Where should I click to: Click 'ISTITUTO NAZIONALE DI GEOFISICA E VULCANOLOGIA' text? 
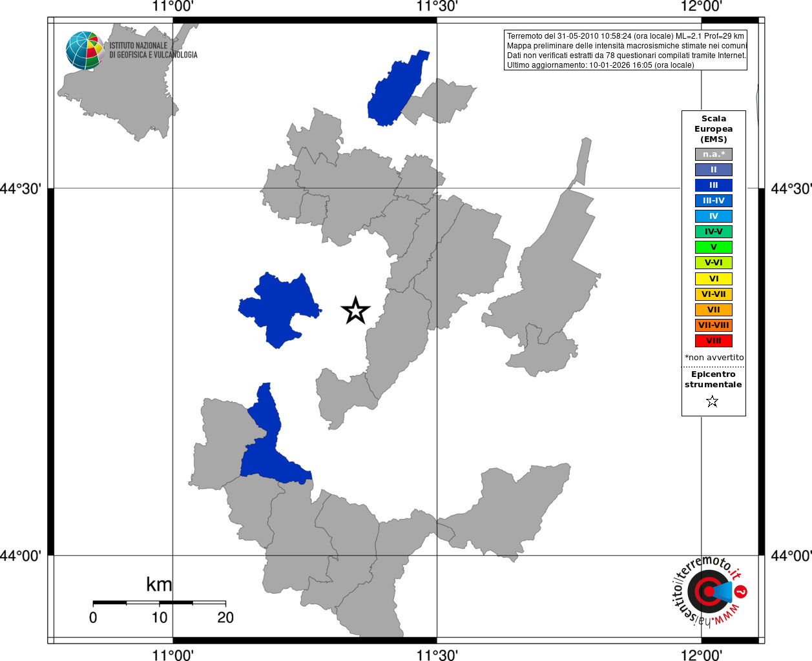(x=153, y=50)
